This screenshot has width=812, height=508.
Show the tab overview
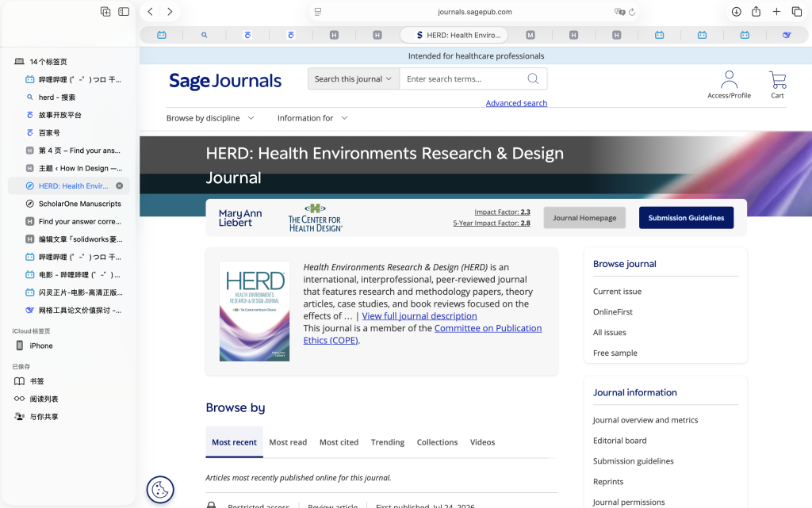click(797, 11)
